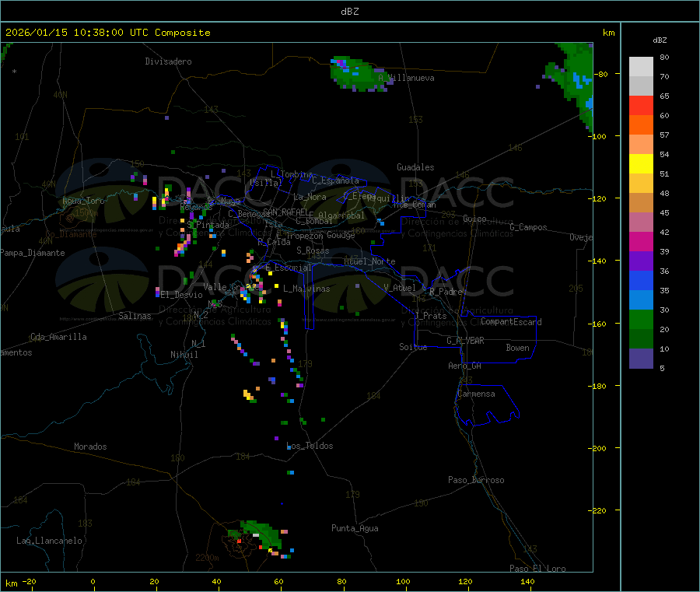This screenshot has height=592, width=700.
Task: Click the Punta_Agua map label
Action: pyautogui.click(x=355, y=528)
